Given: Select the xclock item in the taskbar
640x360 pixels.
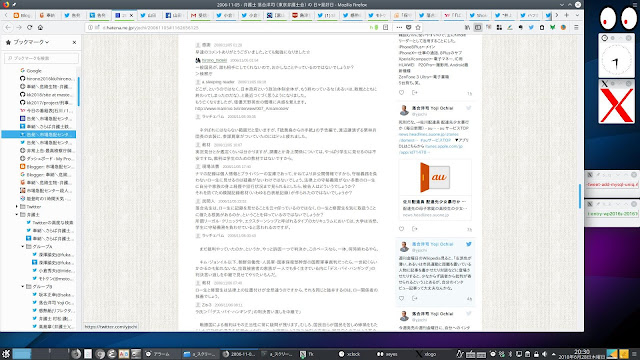Looking at the screenshot, I should (x=350, y=354).
